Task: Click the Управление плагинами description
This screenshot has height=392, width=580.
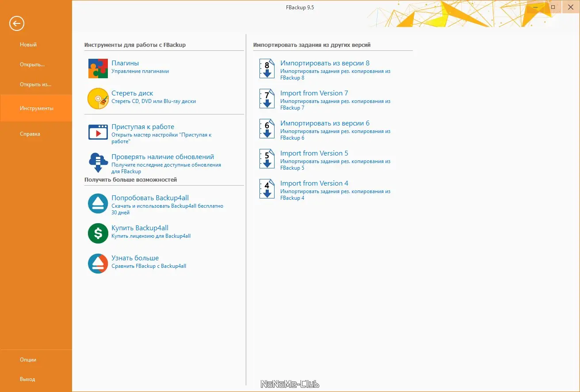Action: click(x=140, y=71)
